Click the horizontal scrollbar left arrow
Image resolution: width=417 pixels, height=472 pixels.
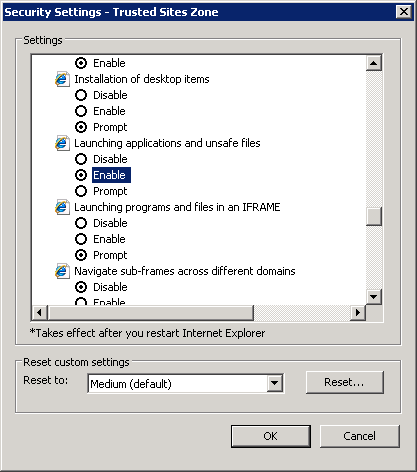pos(39,313)
